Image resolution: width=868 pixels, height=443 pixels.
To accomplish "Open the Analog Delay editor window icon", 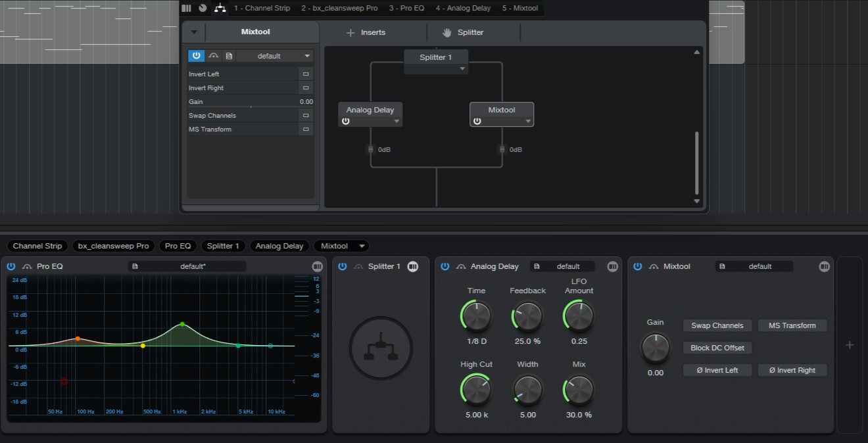I will pyautogui.click(x=612, y=266).
